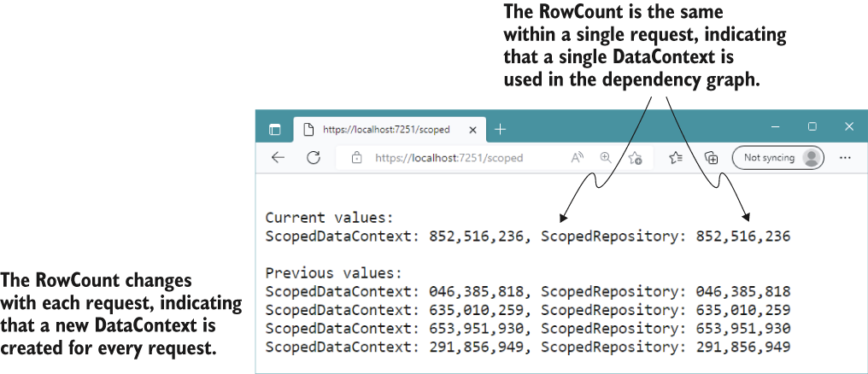Close the localhost:7251/scoped tab
The image size is (868, 374).
[472, 130]
